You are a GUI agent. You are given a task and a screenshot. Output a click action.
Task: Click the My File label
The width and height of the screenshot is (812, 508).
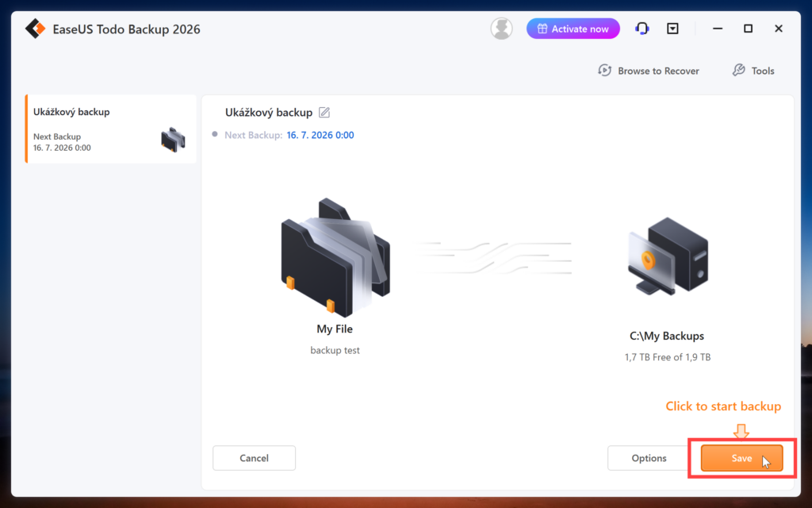coord(335,329)
